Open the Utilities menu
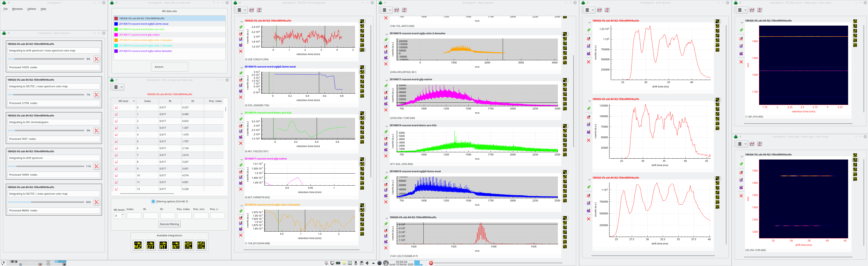868x266 pixels. click(32, 9)
